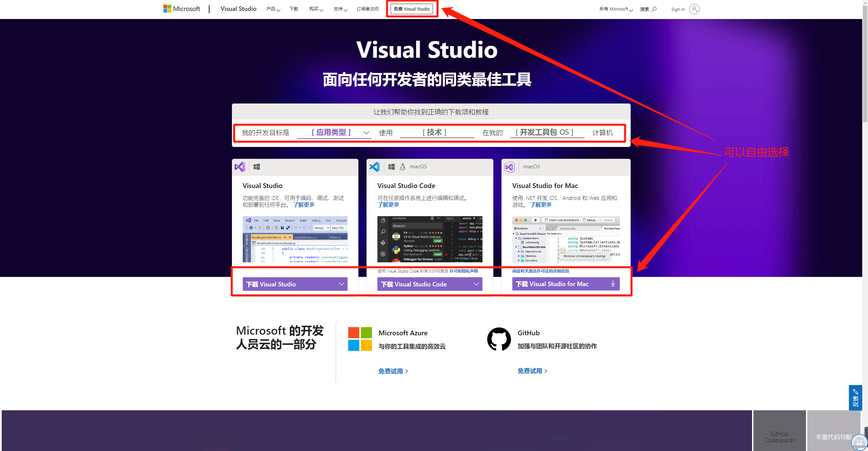This screenshot has width=868, height=451.
Task: Click the chat assistant bot icon
Action: click(x=859, y=442)
